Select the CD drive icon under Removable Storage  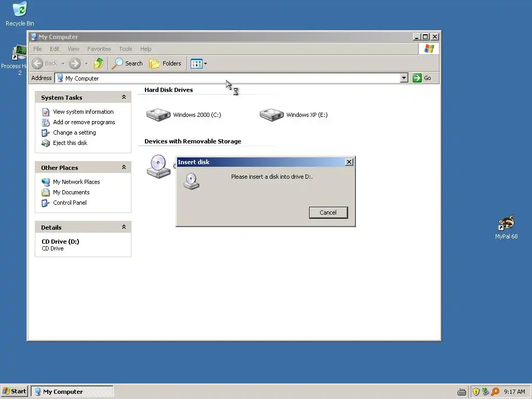point(158,166)
